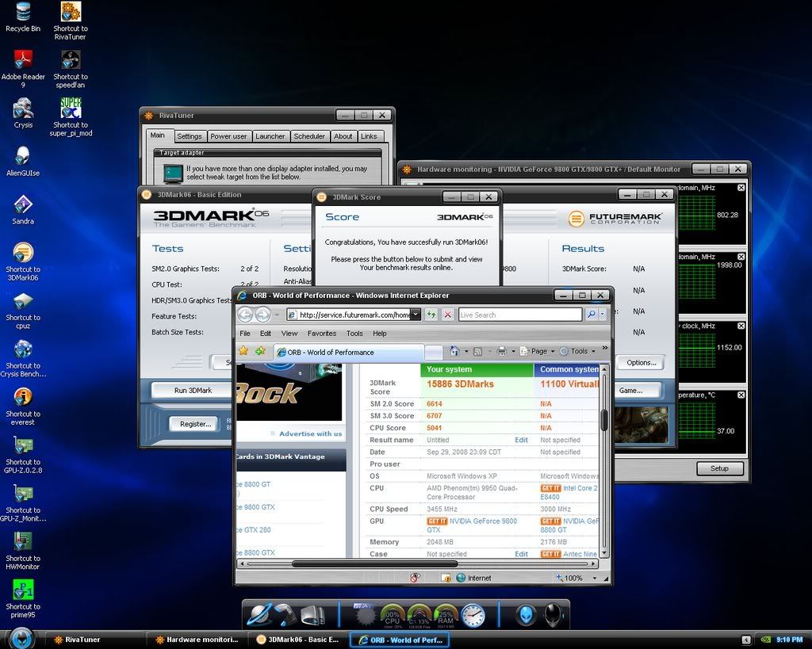Open the Advertise with us link
This screenshot has height=649, width=812.
[310, 433]
